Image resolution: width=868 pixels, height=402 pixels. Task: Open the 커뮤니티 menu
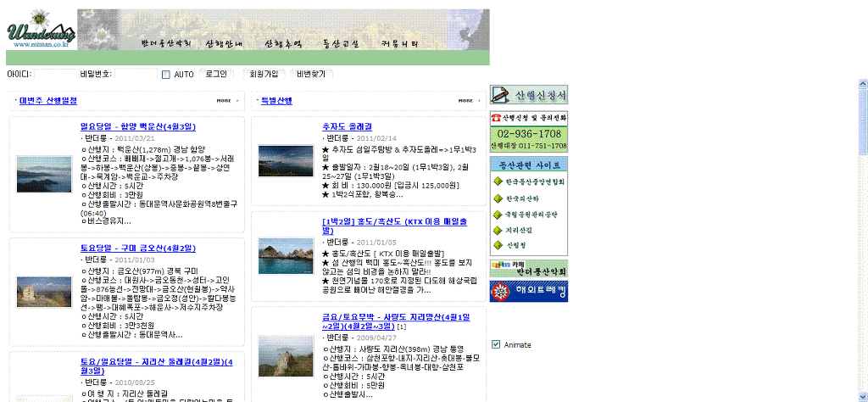tap(400, 43)
